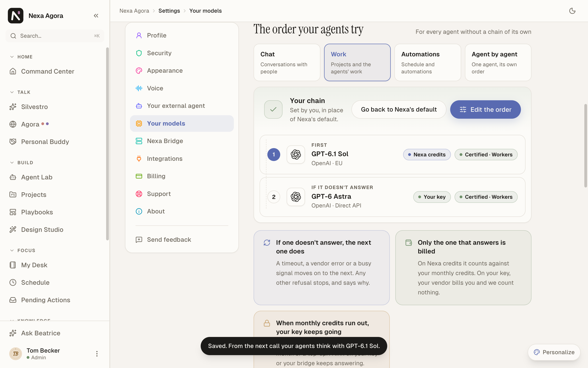Open Projects folder icon

coord(13,195)
